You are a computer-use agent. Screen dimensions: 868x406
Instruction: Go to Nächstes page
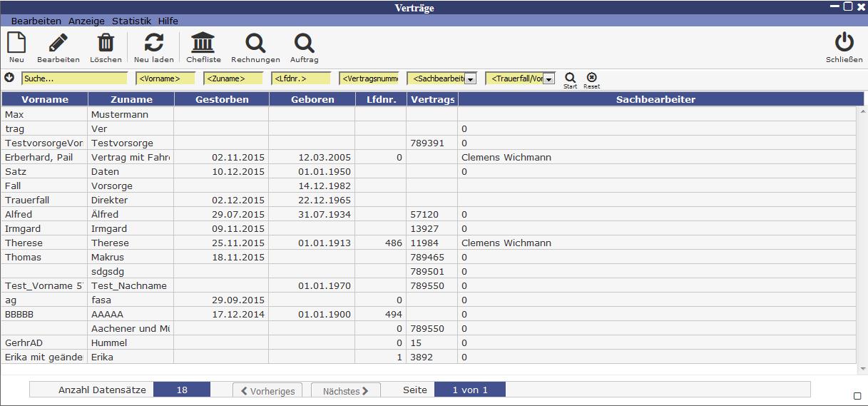coord(345,391)
